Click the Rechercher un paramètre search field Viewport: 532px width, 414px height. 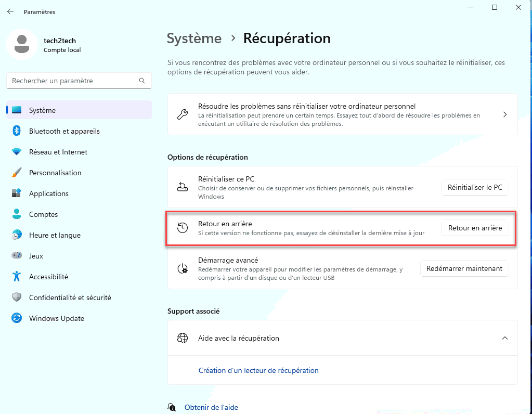coord(79,81)
